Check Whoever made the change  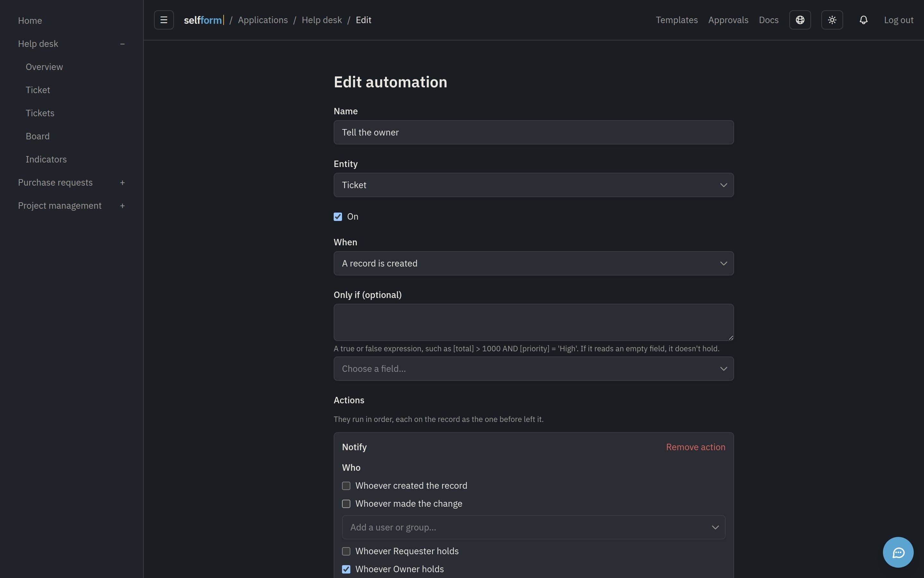[x=346, y=504]
